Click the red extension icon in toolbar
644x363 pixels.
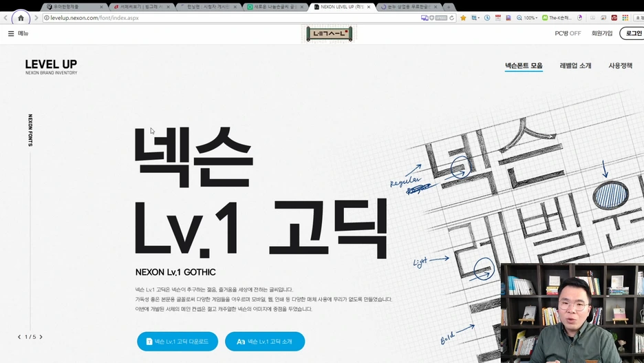[614, 18]
